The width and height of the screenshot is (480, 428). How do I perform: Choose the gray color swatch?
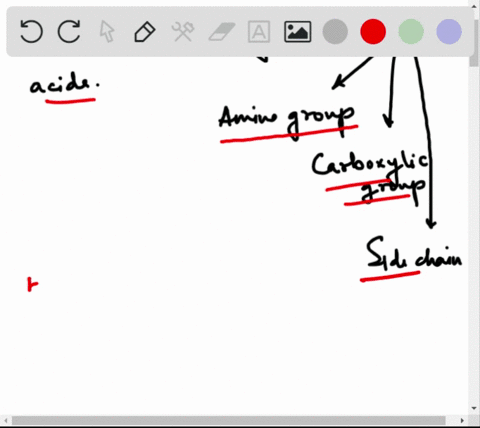[x=335, y=31]
